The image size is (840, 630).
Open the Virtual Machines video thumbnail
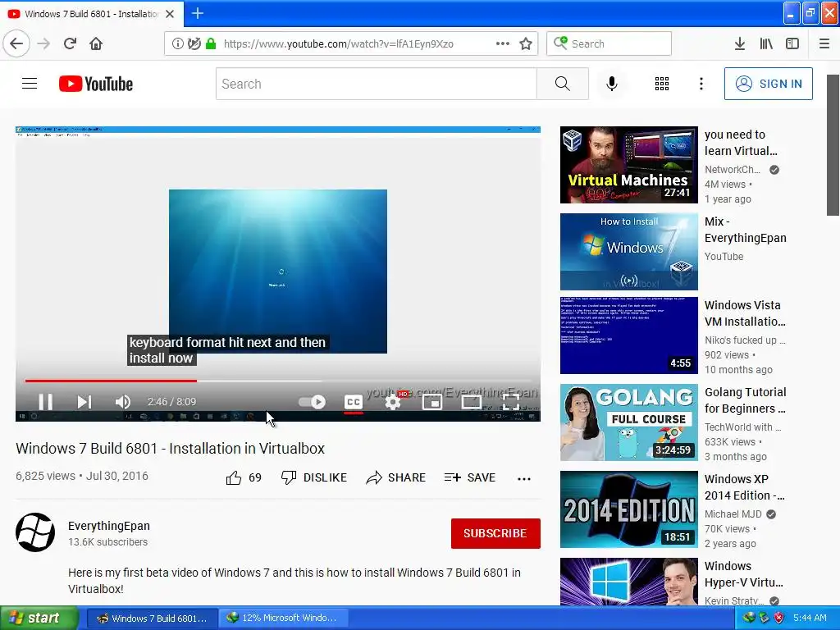(629, 165)
